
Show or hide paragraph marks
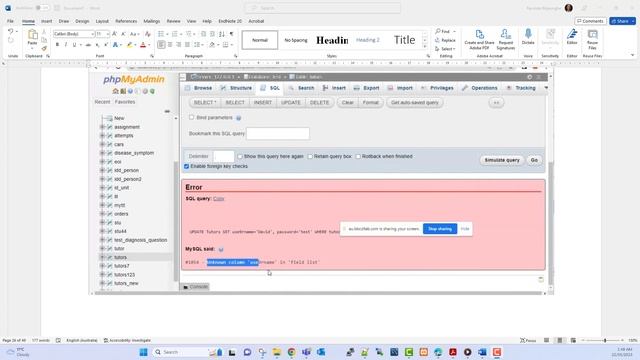(x=231, y=34)
